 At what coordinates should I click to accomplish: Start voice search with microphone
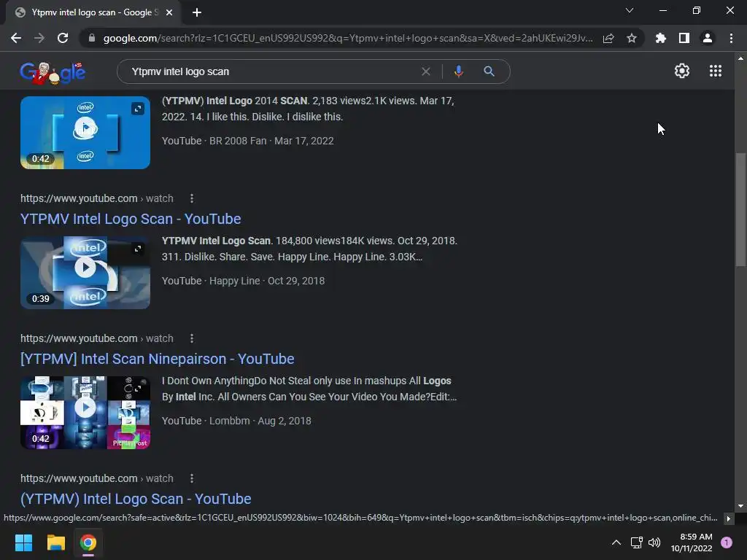click(458, 71)
